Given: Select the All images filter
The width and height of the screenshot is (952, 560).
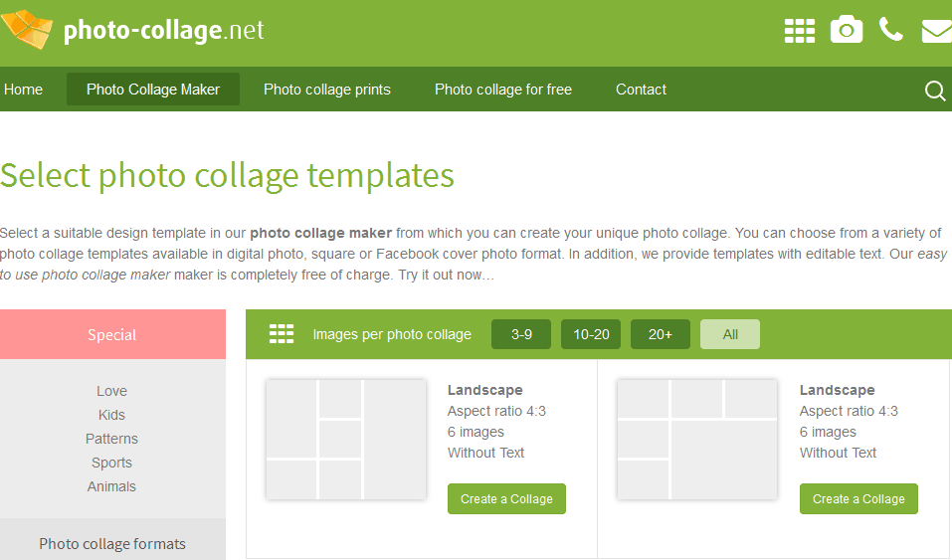Looking at the screenshot, I should pyautogui.click(x=730, y=334).
